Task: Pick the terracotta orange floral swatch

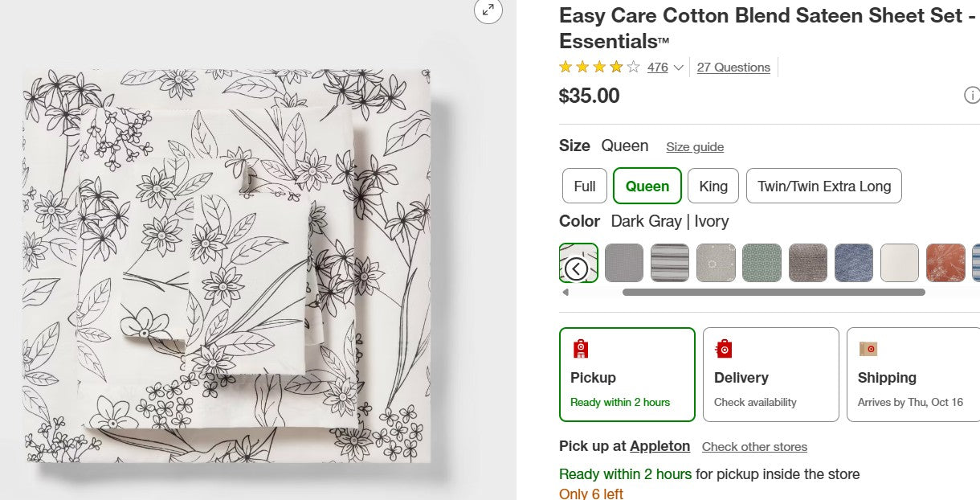Action: click(x=945, y=263)
